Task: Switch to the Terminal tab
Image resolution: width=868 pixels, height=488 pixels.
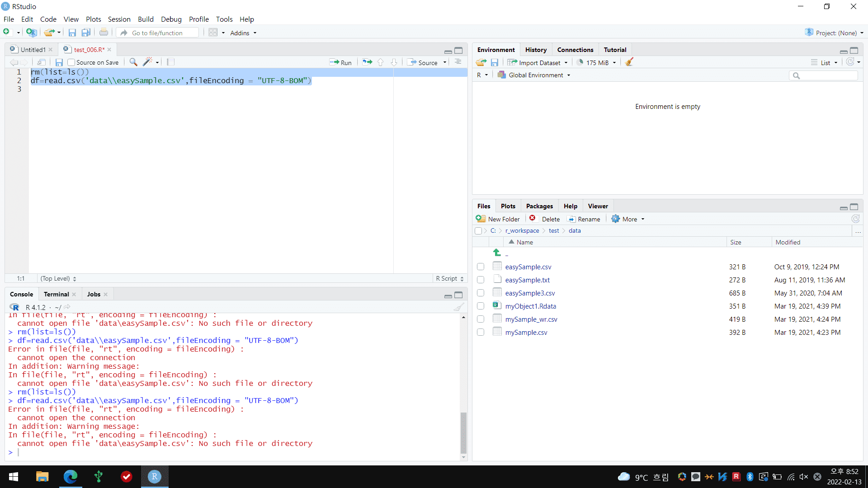Action: (57, 294)
